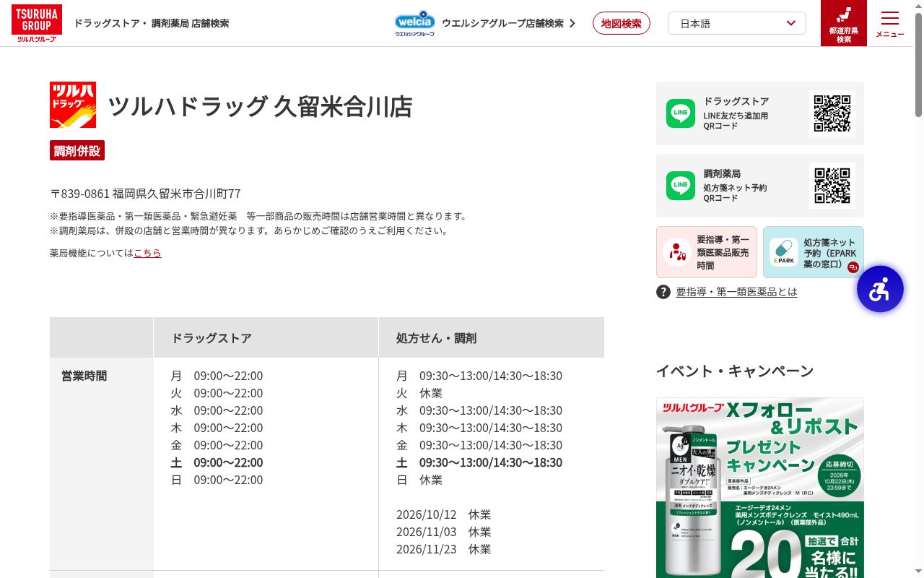The height and width of the screenshot is (578, 924).
Task: Open the Welcia group logo link
Action: tap(415, 23)
